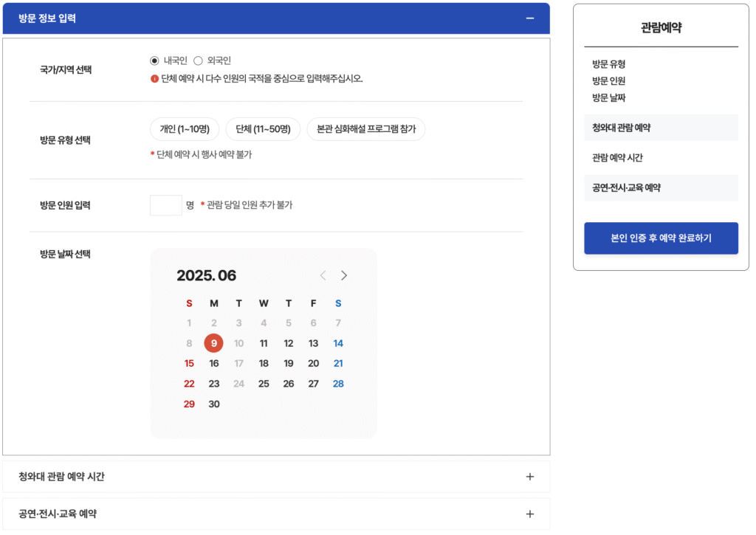The width and height of the screenshot is (756, 535).
Task: Click disabled date 17 on calendar
Action: pos(238,363)
